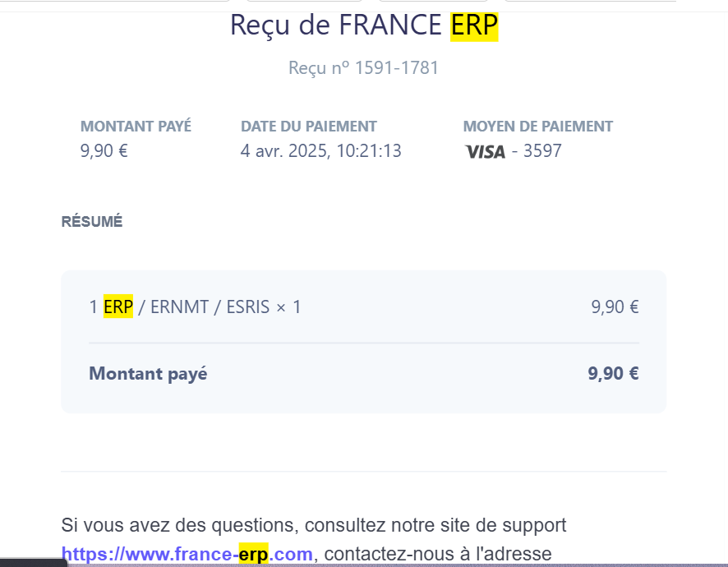Click the line item price 9,90 €

click(x=615, y=307)
